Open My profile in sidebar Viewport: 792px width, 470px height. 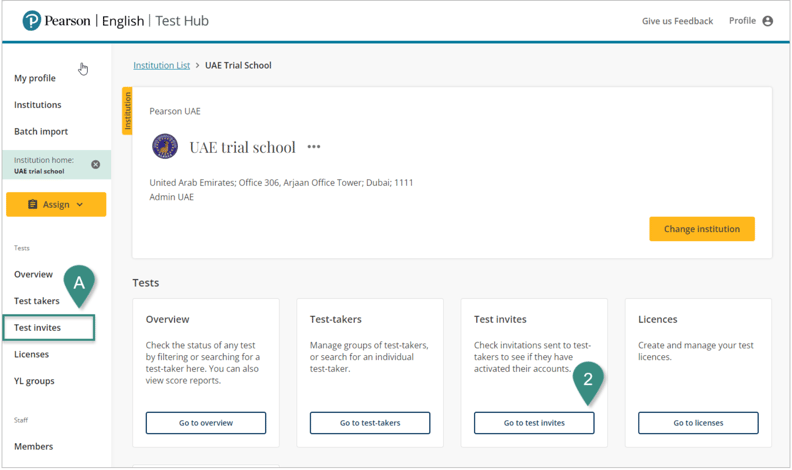coord(35,78)
